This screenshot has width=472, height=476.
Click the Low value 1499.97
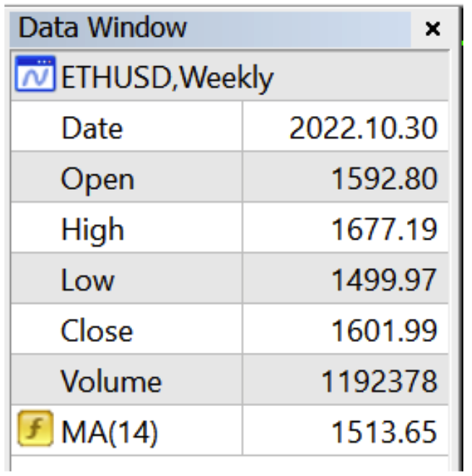(384, 280)
